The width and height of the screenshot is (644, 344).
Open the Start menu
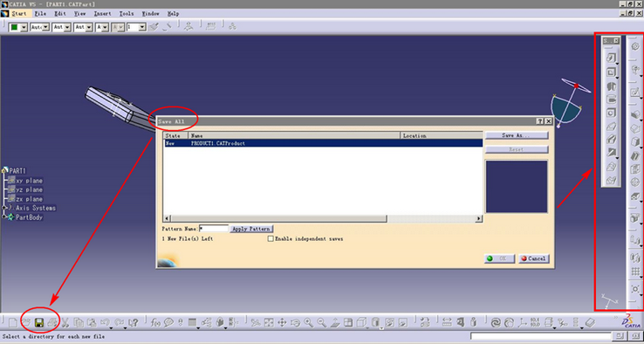(x=19, y=14)
